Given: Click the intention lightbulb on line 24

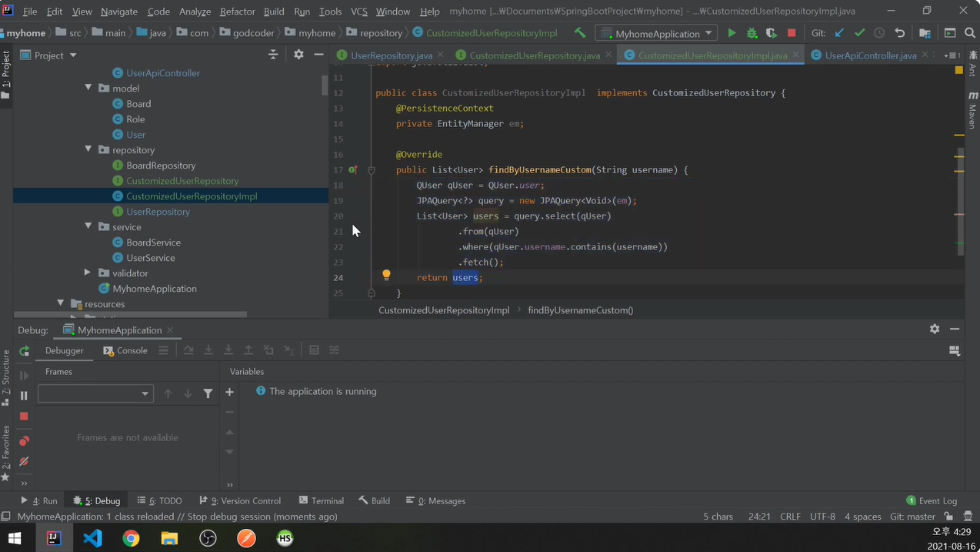Looking at the screenshot, I should click(386, 275).
